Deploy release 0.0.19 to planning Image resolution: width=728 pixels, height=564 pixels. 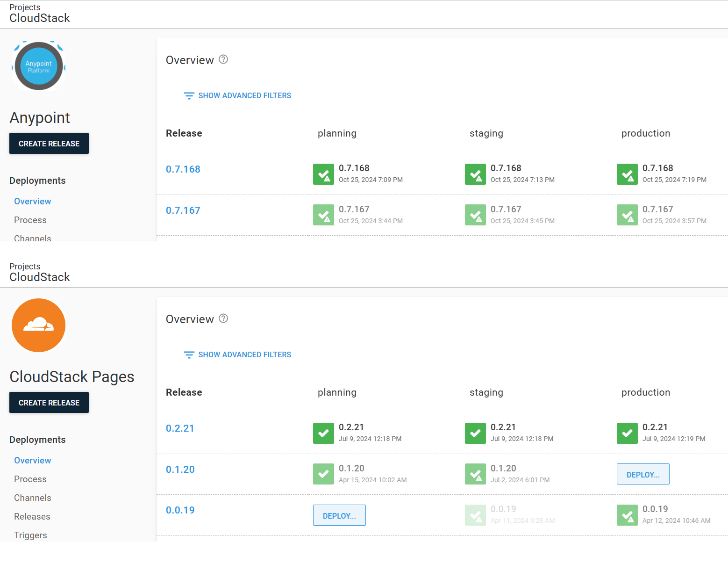pyautogui.click(x=339, y=515)
